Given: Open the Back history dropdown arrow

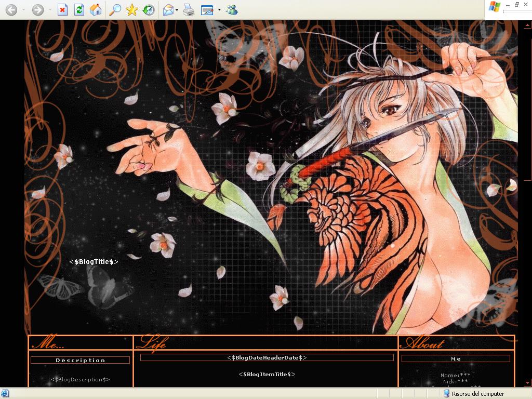Looking at the screenshot, I should (x=23, y=10).
